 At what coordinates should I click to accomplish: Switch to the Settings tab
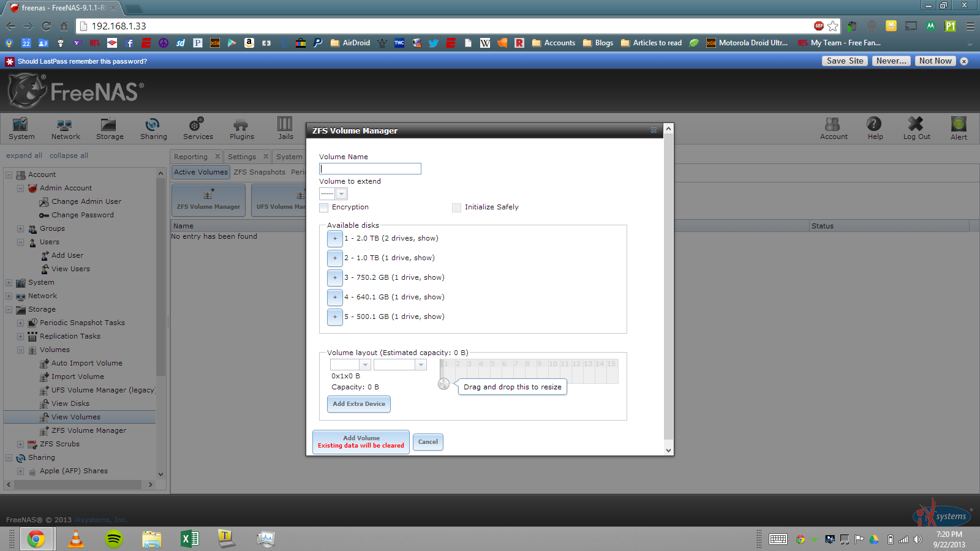(241, 157)
